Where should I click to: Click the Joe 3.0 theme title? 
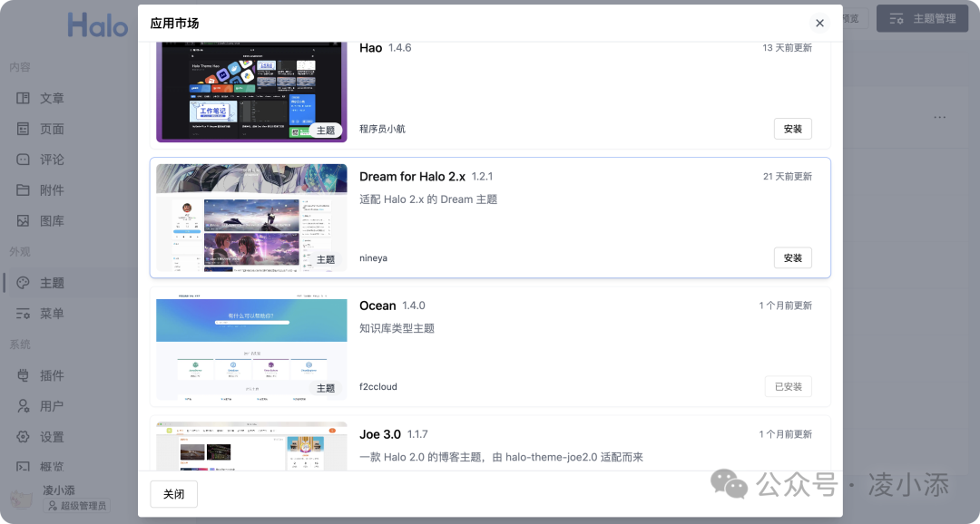[380, 434]
